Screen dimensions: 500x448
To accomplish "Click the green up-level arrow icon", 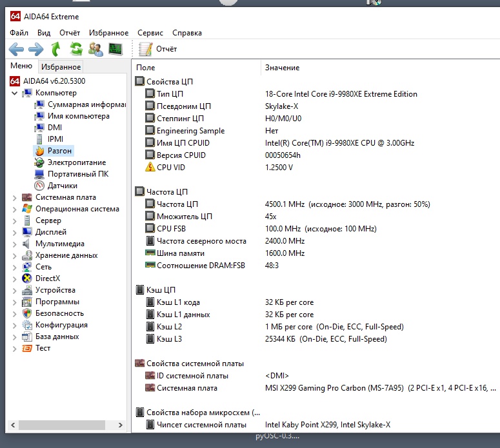I will [55, 49].
